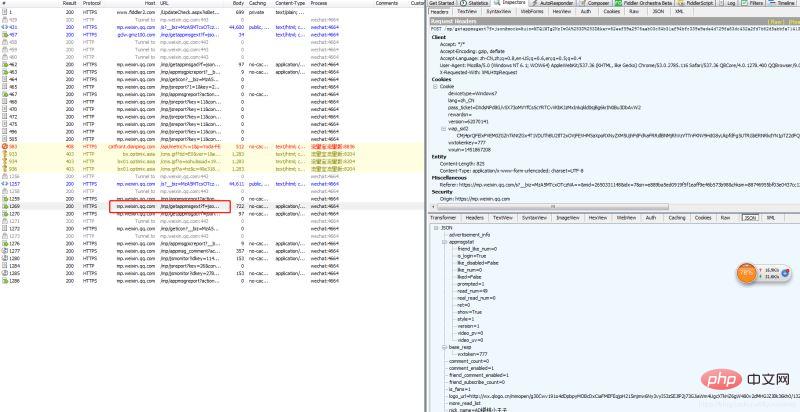800x412 pixels.
Task: Click the icon of session 1257
Action: click(5, 184)
